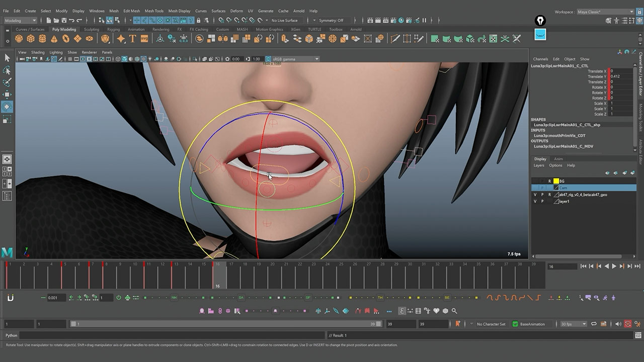
Task: Open the Anim layer tab
Action: pos(558,159)
